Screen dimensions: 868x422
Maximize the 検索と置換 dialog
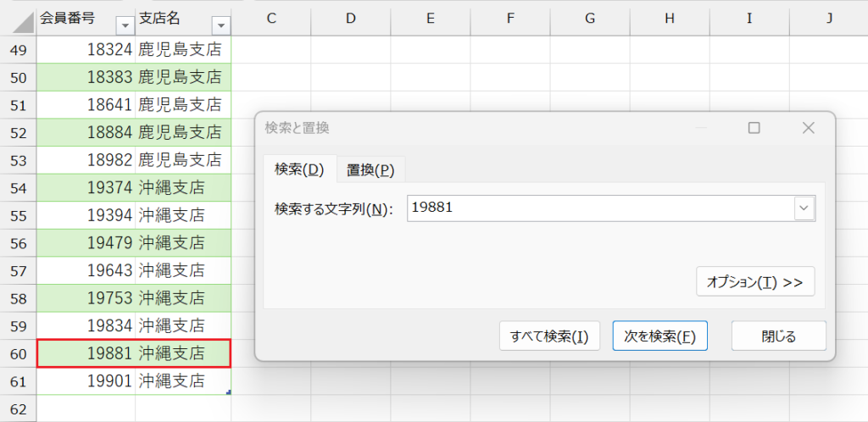tap(754, 128)
